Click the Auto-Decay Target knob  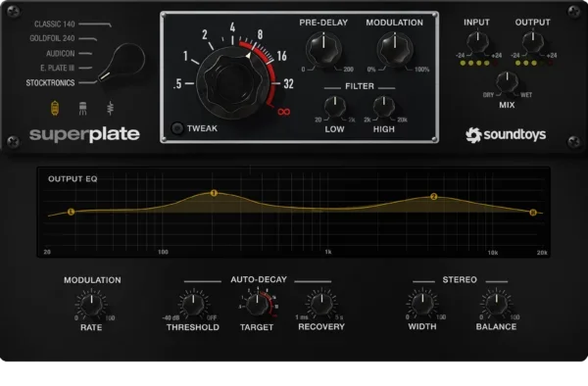click(257, 305)
